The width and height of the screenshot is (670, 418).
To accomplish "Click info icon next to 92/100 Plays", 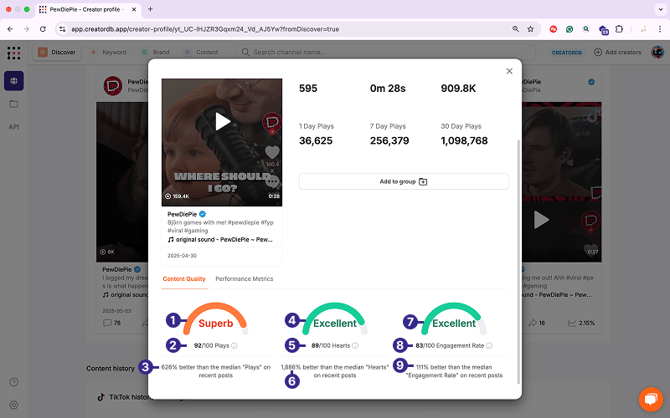I will click(234, 346).
